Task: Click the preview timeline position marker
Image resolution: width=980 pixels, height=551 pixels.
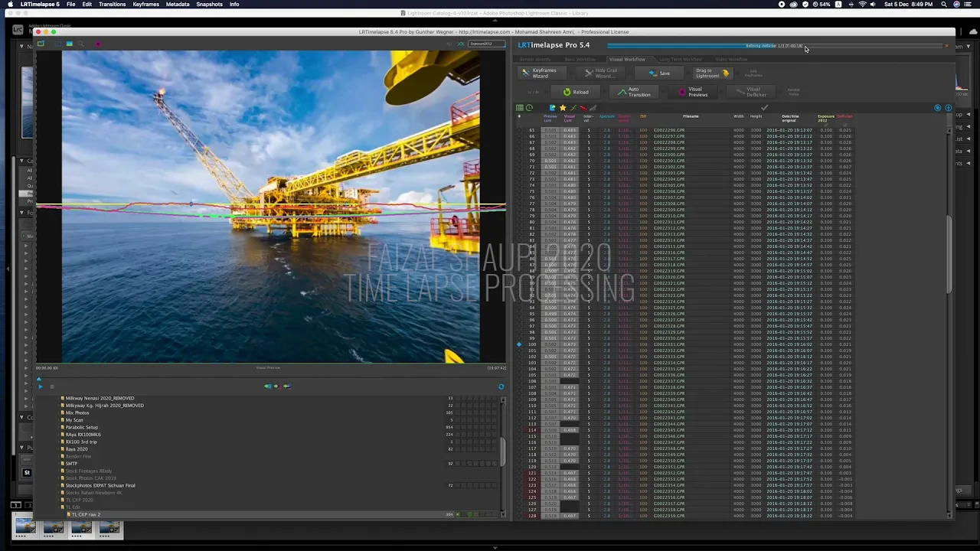Action: [x=39, y=378]
